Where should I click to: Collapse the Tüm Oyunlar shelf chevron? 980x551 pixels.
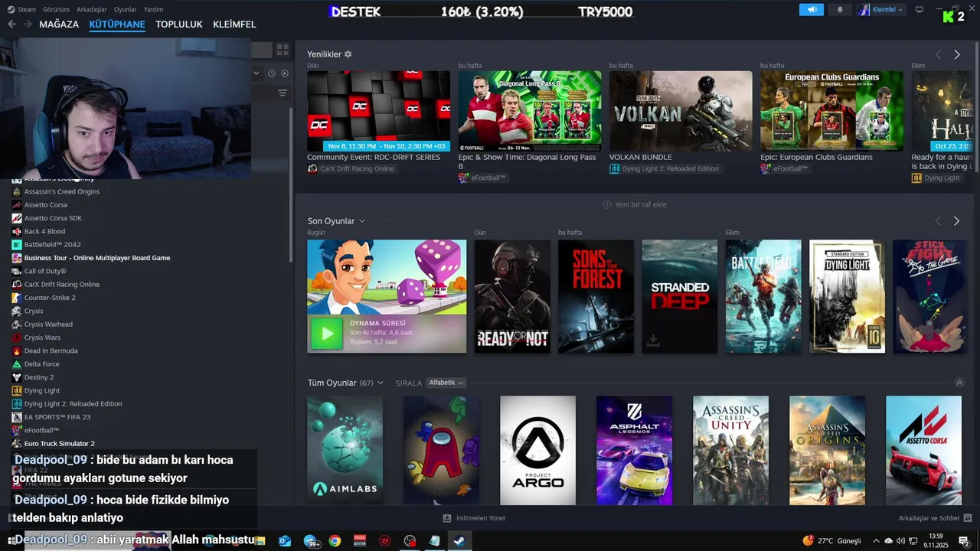click(x=959, y=383)
